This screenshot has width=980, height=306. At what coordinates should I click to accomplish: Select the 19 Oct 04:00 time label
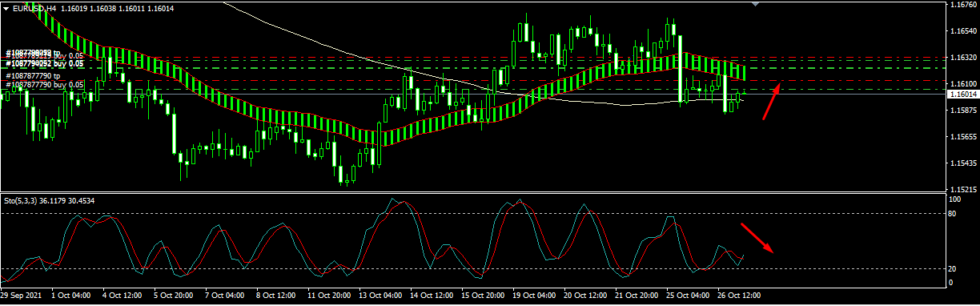pyautogui.click(x=533, y=296)
